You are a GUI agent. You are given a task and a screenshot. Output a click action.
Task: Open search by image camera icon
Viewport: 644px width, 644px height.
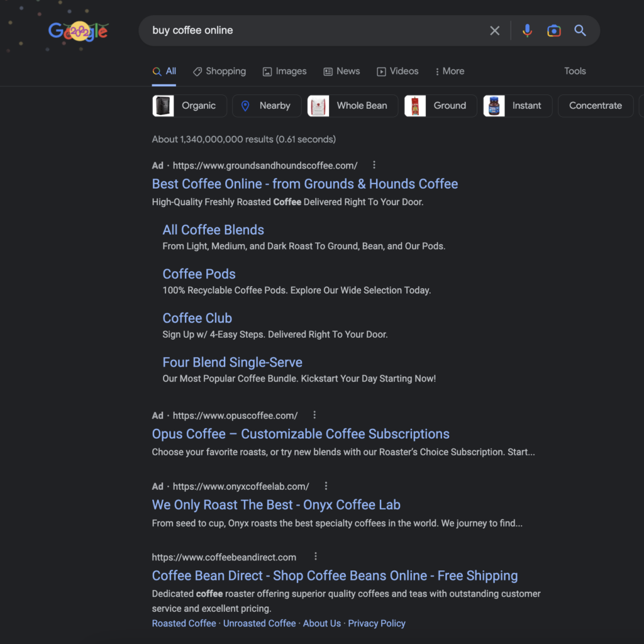point(553,30)
